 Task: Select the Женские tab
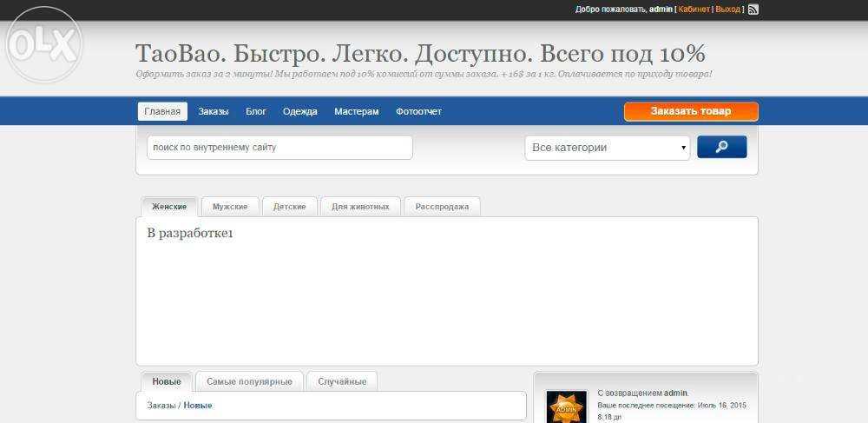pyautogui.click(x=169, y=207)
